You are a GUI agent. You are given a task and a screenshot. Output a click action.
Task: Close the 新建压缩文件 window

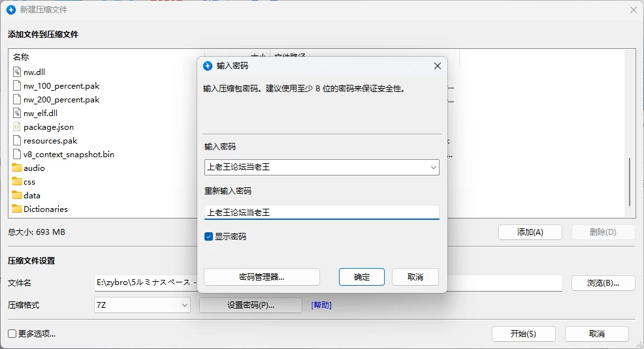tap(634, 10)
